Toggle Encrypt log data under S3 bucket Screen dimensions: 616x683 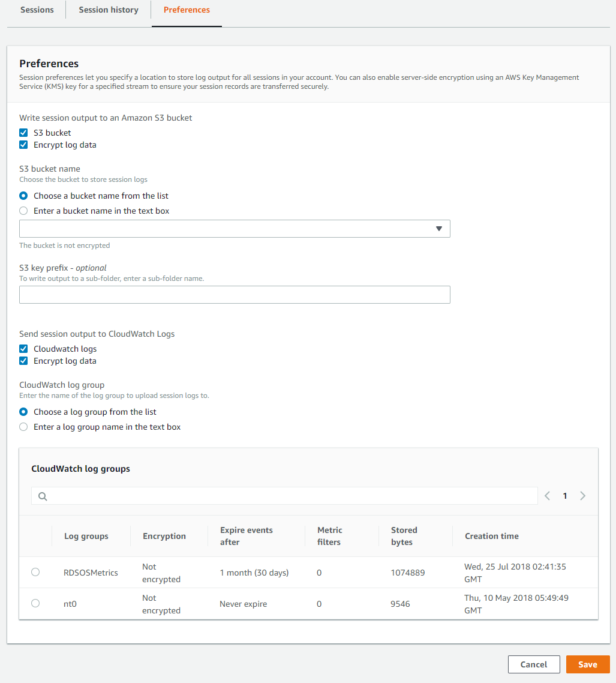pyautogui.click(x=23, y=145)
